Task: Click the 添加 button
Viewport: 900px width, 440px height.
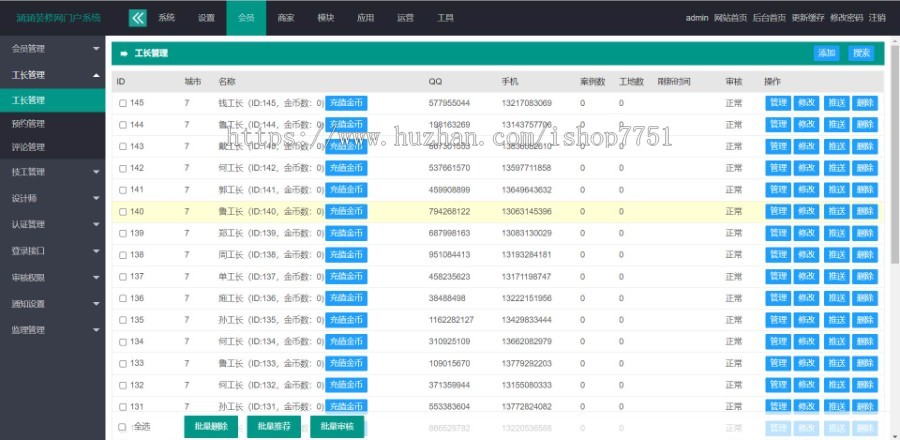Action: click(826, 53)
